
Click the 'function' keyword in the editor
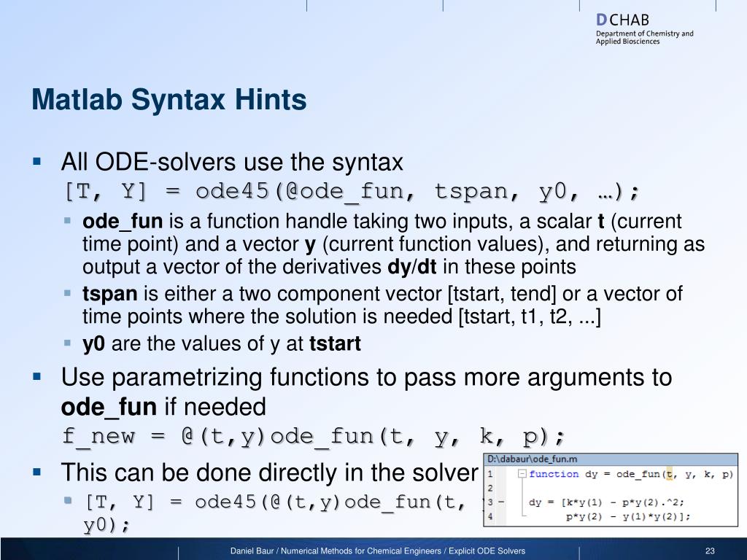coord(554,474)
